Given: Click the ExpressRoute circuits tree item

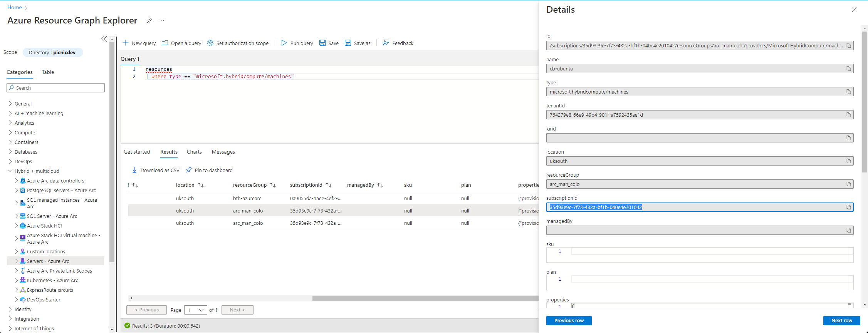Looking at the screenshot, I should pos(50,290).
